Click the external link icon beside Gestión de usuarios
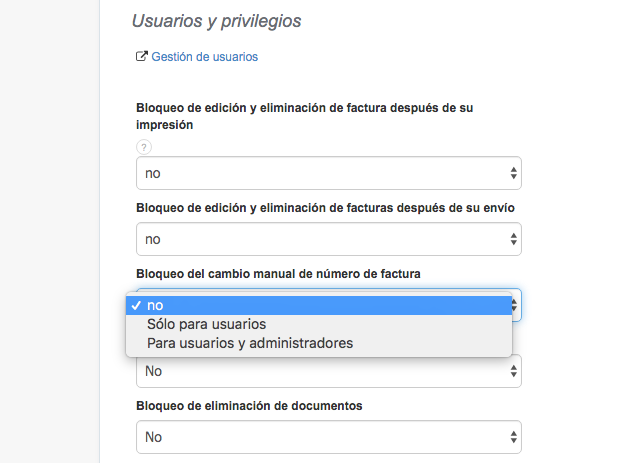Viewport: 637px width, 463px height. 141,57
